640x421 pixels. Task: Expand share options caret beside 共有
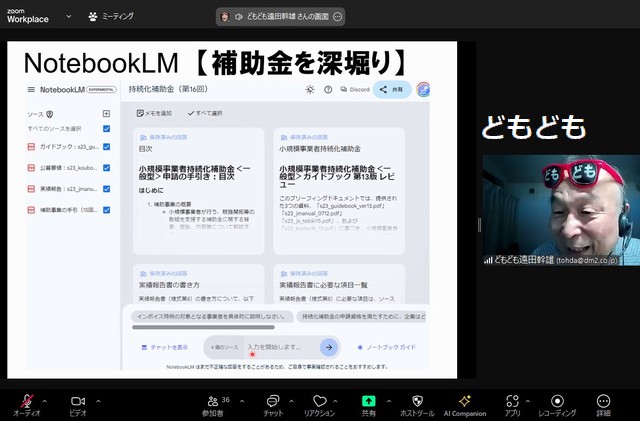click(x=389, y=401)
